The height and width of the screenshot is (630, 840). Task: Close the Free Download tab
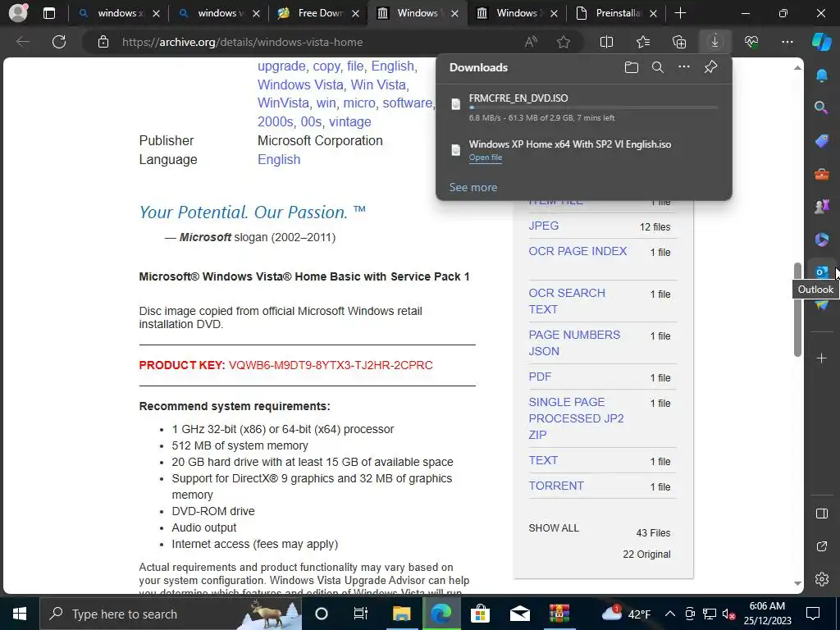[355, 14]
